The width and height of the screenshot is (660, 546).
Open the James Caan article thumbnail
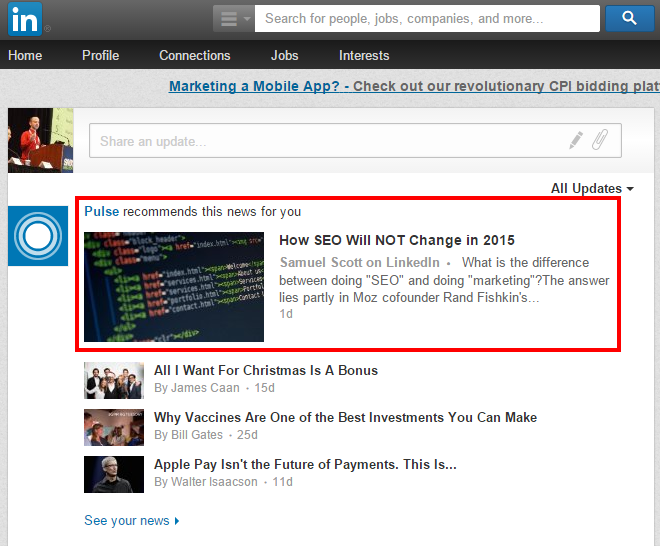coord(114,381)
